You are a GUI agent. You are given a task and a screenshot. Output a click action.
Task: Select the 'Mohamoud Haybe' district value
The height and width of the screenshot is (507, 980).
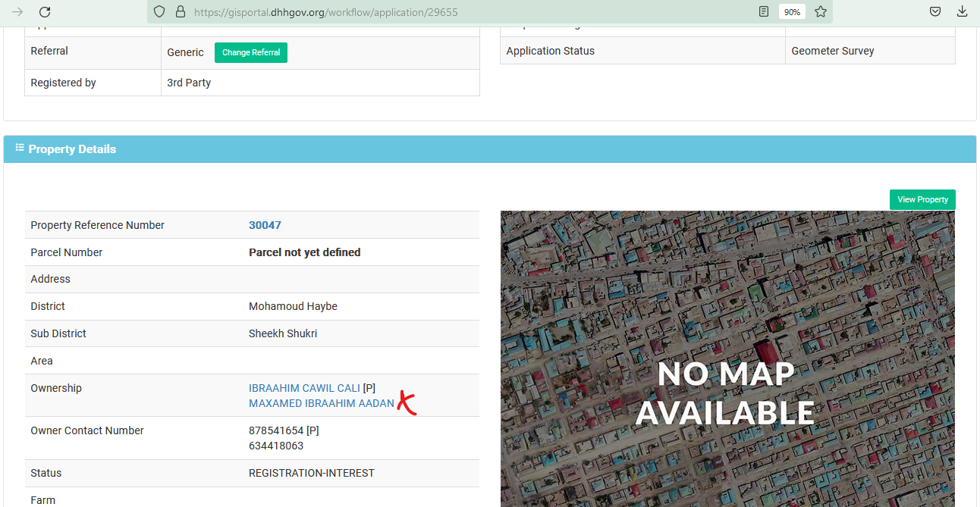click(x=293, y=306)
